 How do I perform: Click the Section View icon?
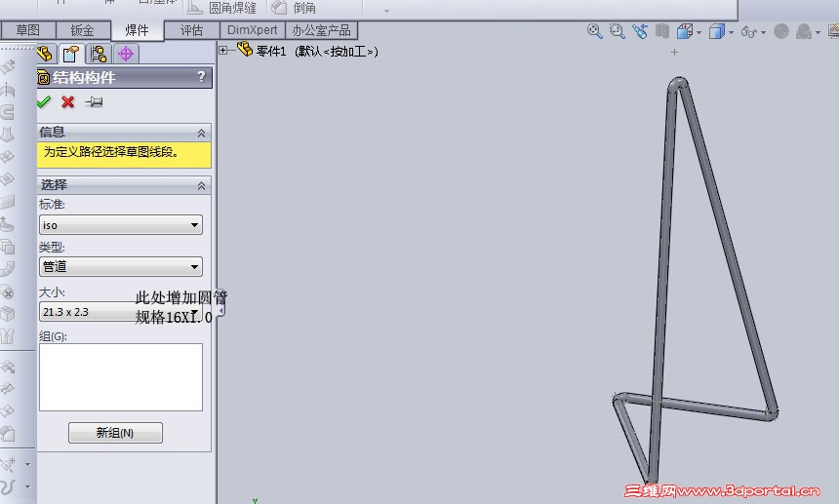pos(662,31)
